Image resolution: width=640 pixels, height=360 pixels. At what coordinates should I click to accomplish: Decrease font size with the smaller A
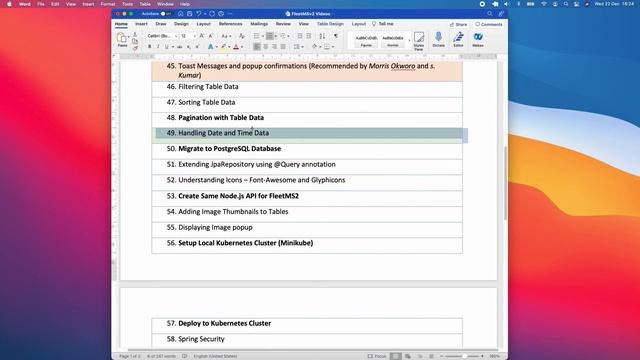click(211, 36)
